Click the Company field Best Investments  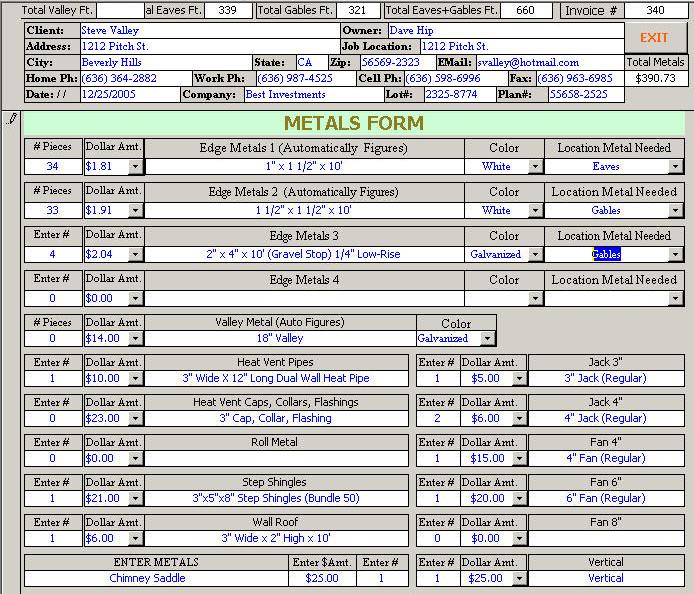[314, 94]
